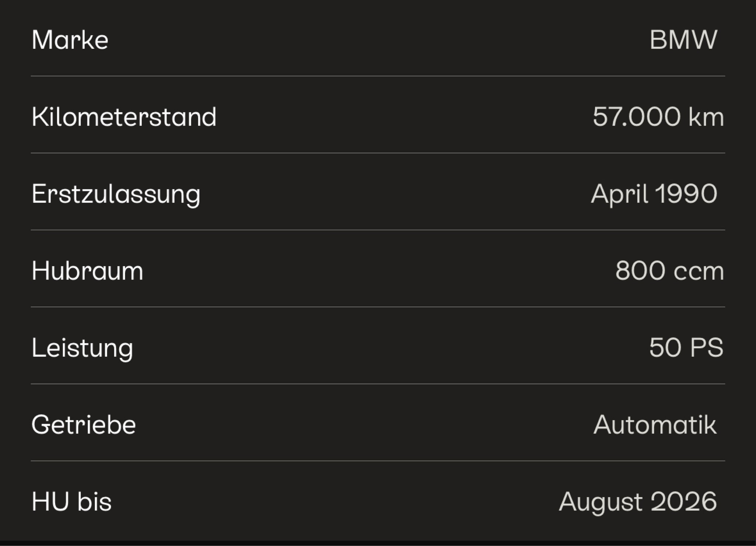Click the divider line below Getriebe row

point(378,461)
